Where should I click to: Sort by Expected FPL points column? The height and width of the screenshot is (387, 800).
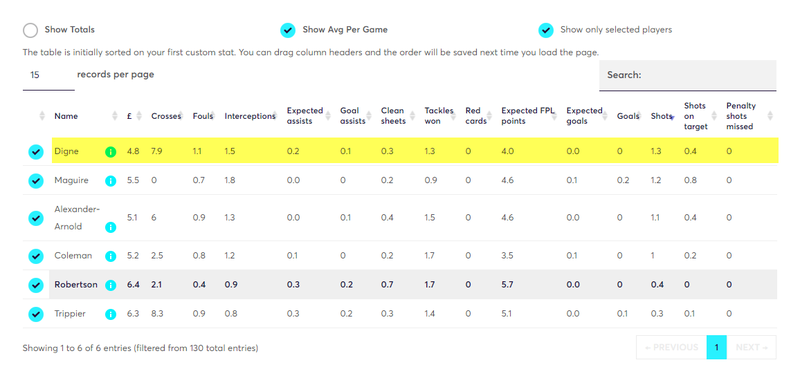(528, 116)
